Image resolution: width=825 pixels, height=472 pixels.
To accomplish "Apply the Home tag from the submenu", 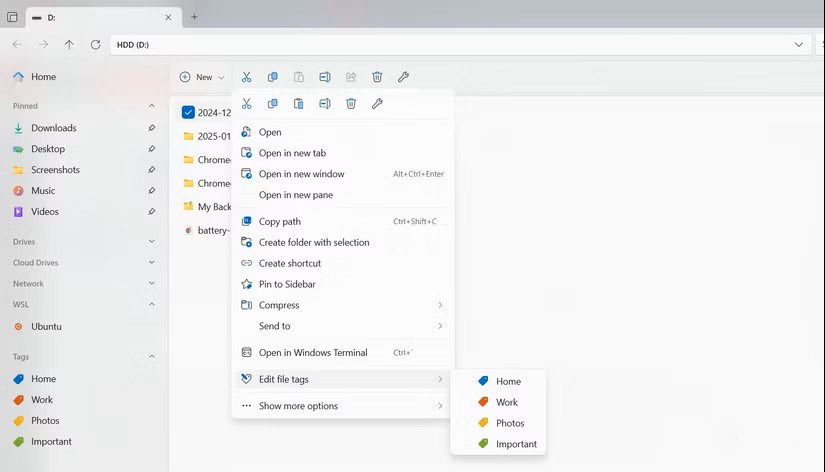I will coord(498,381).
